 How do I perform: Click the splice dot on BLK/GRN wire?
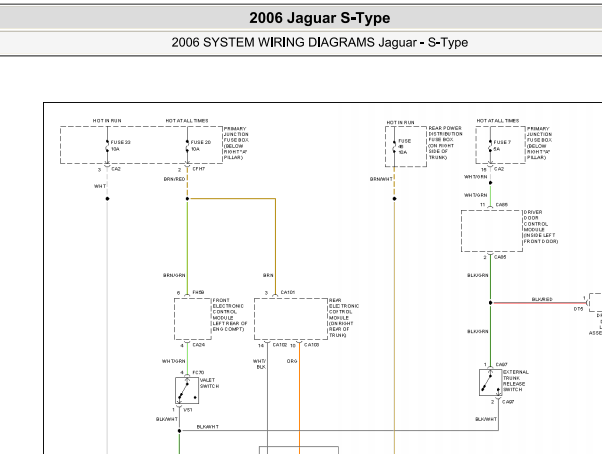490,303
